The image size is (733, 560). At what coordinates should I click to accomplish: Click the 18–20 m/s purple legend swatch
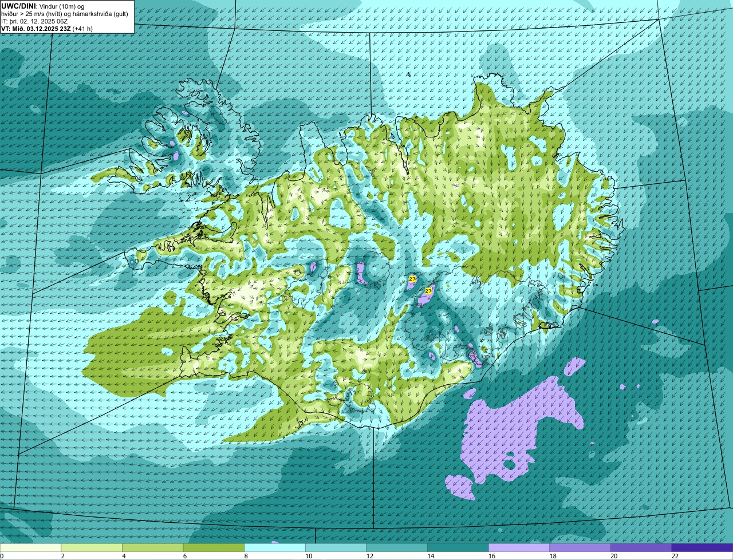tap(580, 547)
